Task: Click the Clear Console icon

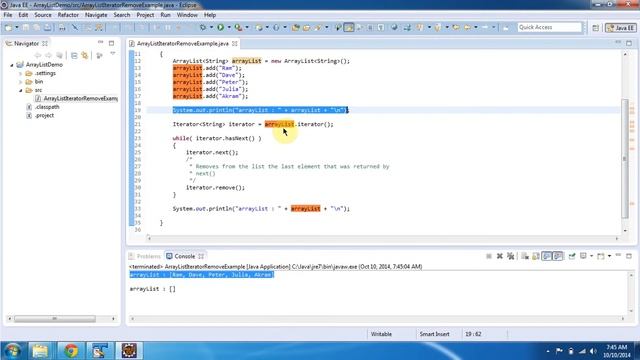Action: (x=525, y=256)
